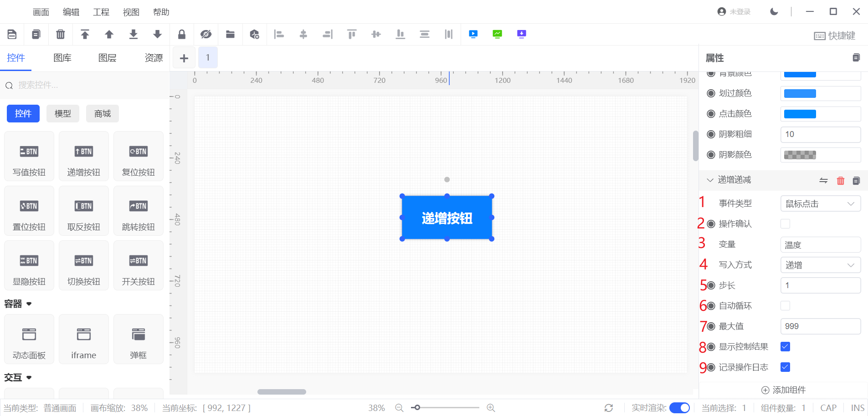Collapse the 递增递减 section
The height and width of the screenshot is (416, 868).
click(710, 180)
